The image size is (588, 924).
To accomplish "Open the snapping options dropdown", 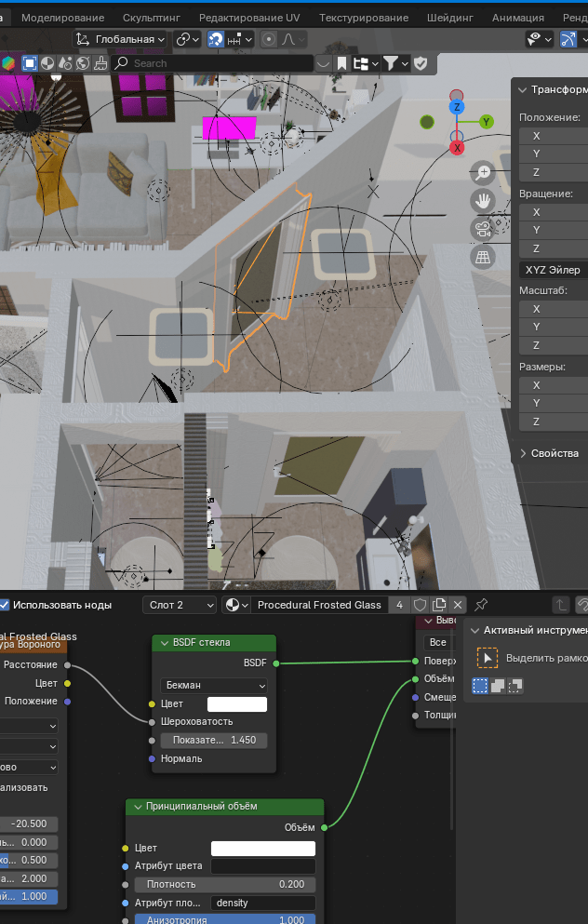I will point(239,39).
